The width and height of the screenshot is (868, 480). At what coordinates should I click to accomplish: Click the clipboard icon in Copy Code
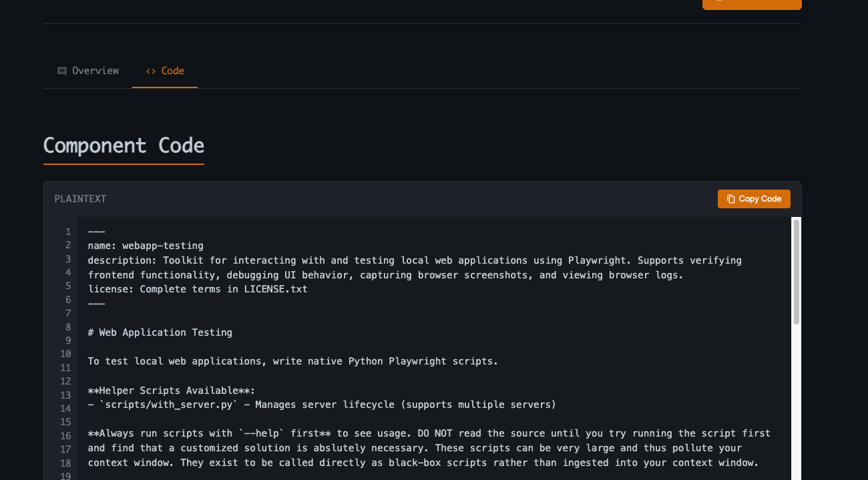[x=730, y=199]
